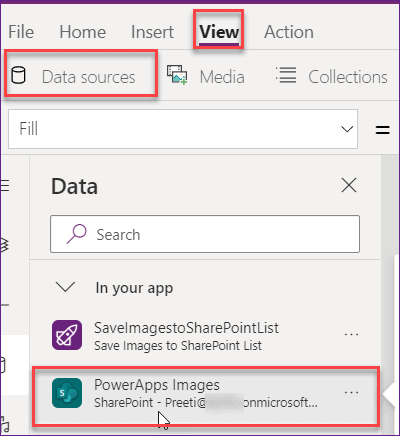The width and height of the screenshot is (400, 436).
Task: Select the SaveImagestoSharePointList data source
Action: (206, 335)
